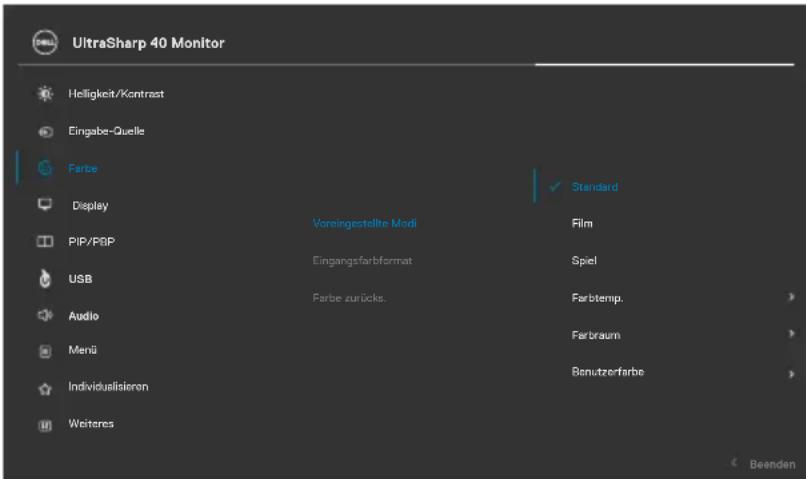Screen dimensions: 806x479
Task: Open the PIP/PBP menu
Action: click(91, 242)
